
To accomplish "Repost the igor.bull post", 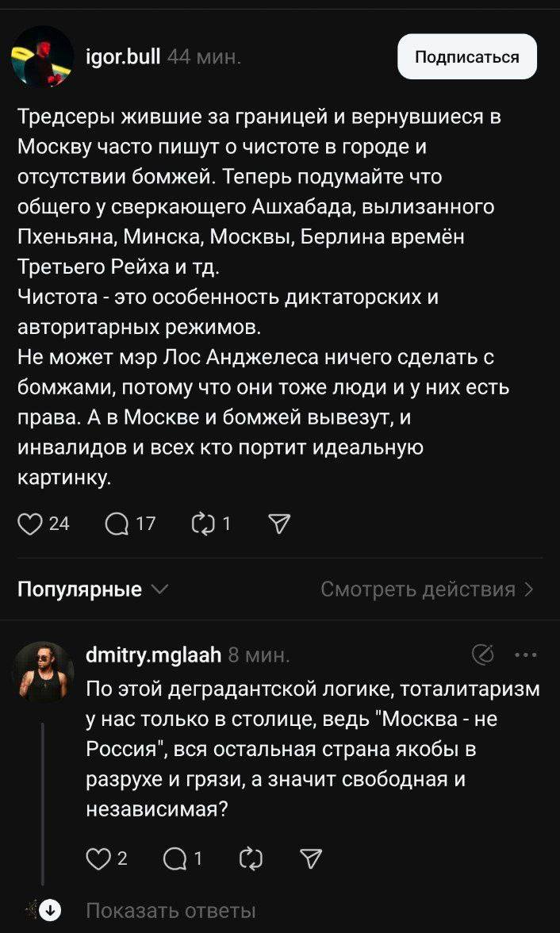I will [203, 523].
